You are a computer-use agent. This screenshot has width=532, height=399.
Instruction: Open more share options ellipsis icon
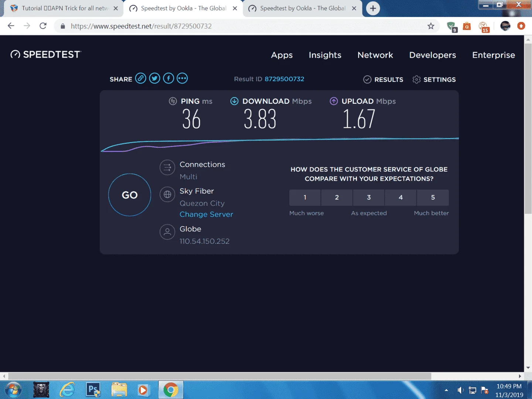[182, 78]
